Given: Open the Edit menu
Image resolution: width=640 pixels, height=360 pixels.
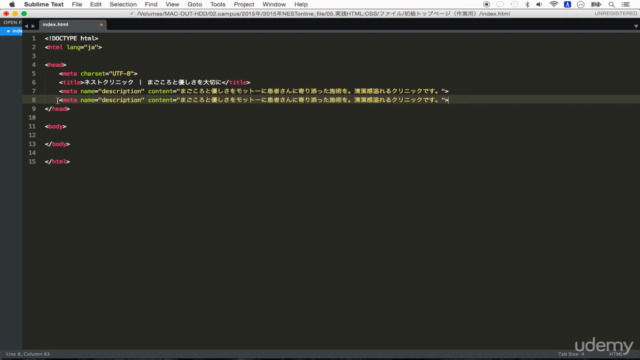Looking at the screenshot, I should click(x=96, y=4).
